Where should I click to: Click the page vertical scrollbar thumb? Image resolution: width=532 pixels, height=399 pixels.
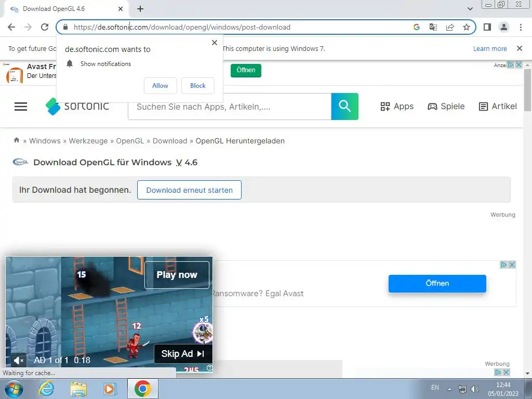[x=527, y=90]
